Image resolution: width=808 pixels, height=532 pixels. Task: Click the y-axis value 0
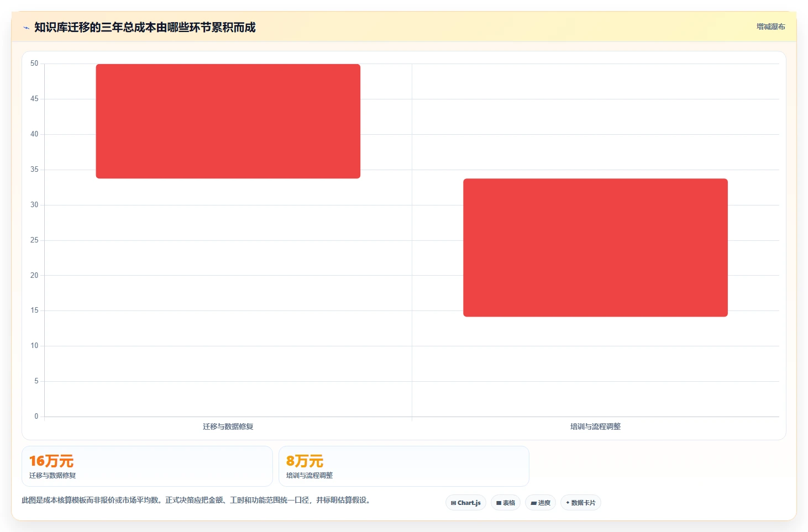[x=36, y=417]
